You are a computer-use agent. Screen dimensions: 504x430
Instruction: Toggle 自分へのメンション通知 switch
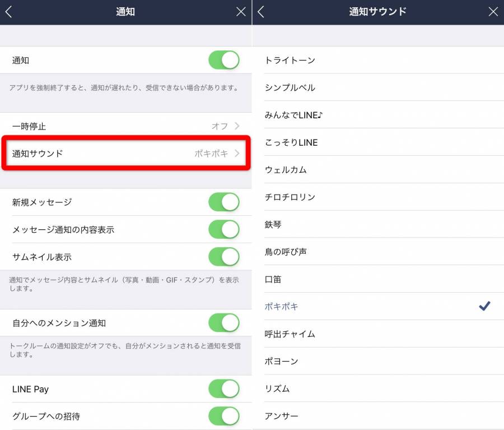(223, 323)
